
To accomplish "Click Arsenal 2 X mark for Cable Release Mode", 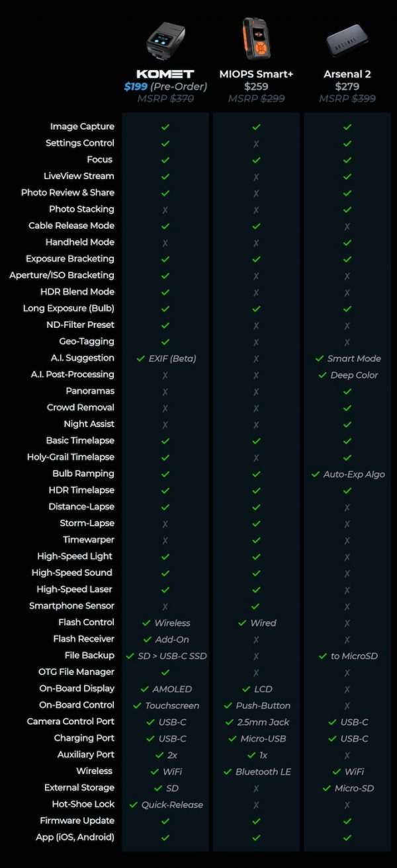I will [x=347, y=226].
